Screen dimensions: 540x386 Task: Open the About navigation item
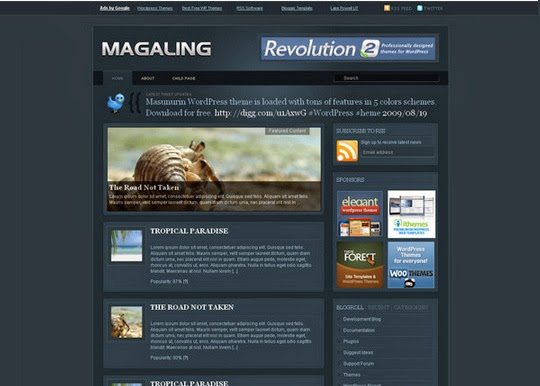click(148, 78)
